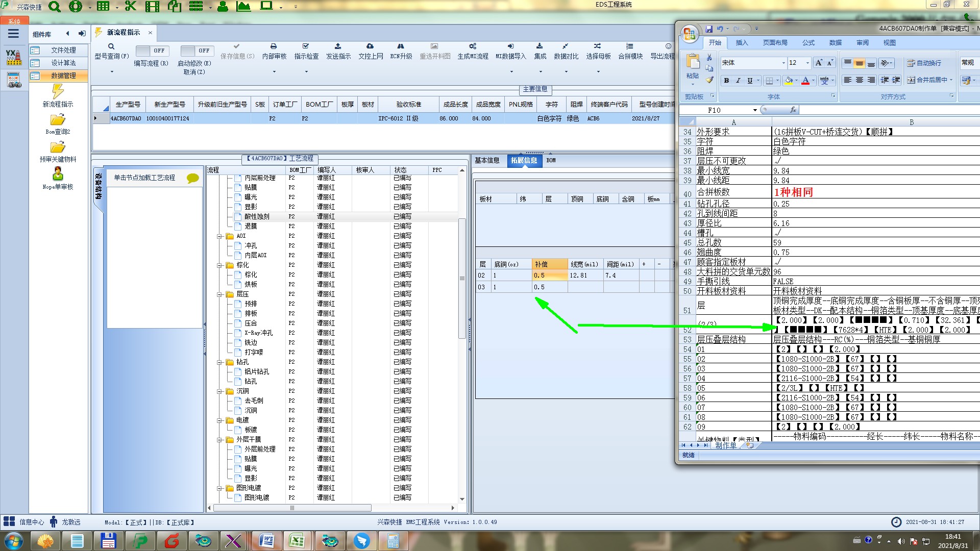Click the 文控上网 cloud icon

(x=370, y=46)
